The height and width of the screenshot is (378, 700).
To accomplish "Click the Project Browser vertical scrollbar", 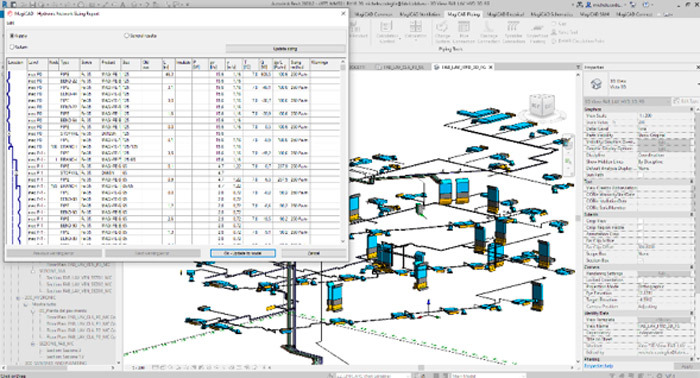I will point(118,312).
